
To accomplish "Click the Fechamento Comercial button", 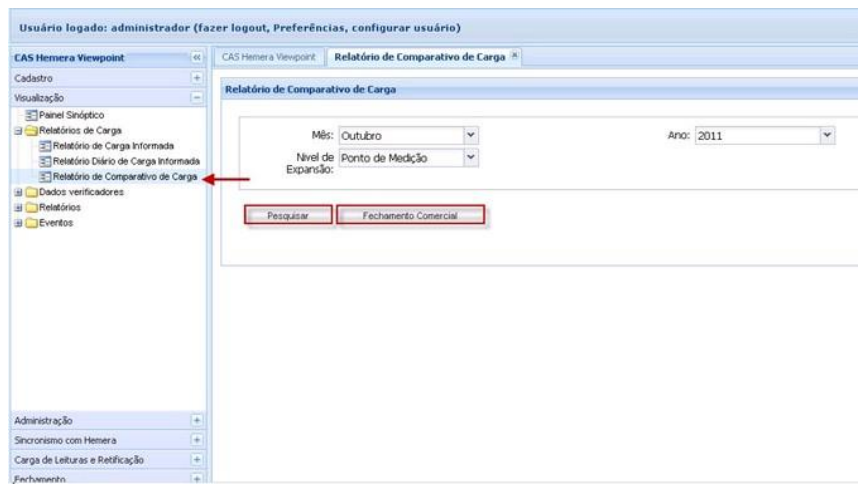I will [x=410, y=217].
